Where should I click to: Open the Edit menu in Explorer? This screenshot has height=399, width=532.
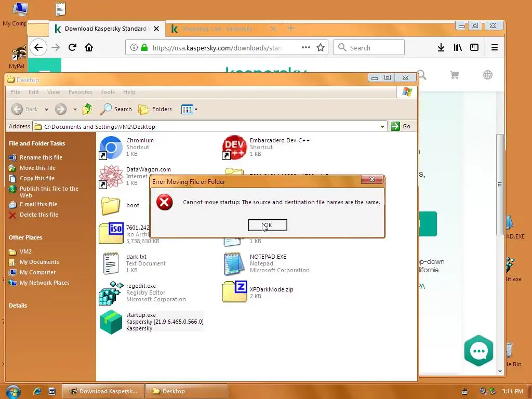(x=34, y=92)
